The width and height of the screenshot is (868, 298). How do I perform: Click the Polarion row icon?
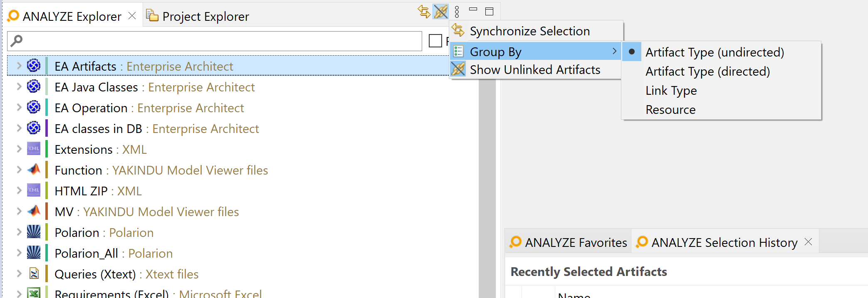click(34, 232)
